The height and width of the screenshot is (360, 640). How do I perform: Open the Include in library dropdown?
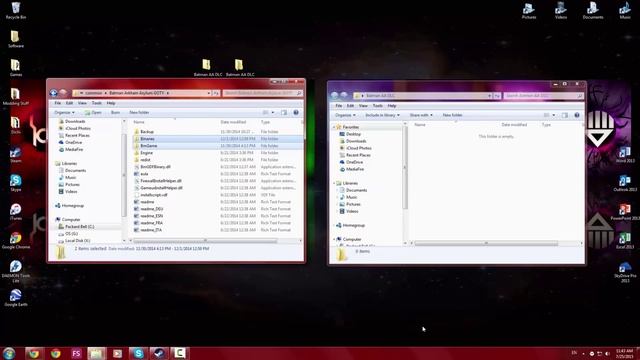coord(382,115)
